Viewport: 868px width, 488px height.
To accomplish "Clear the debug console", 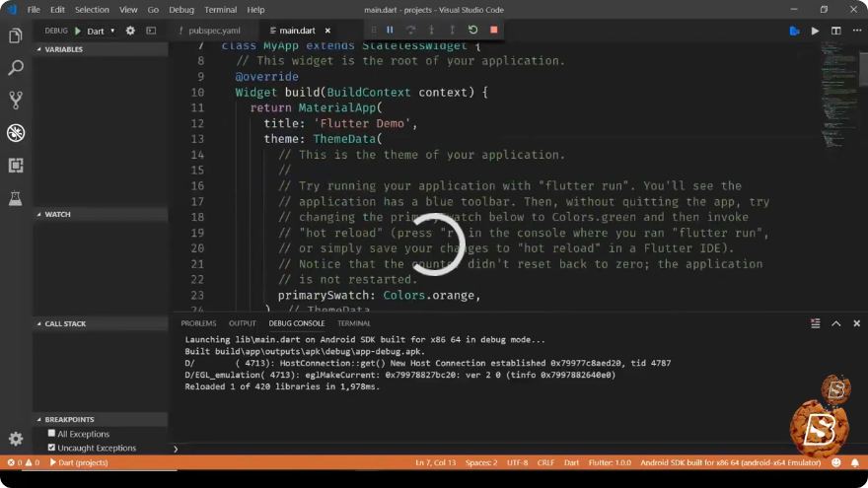I will [x=816, y=323].
